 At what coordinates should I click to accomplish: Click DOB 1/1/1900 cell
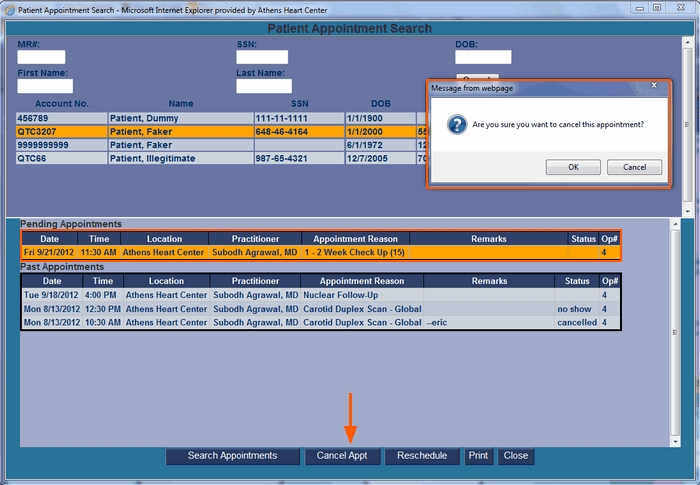coord(380,118)
